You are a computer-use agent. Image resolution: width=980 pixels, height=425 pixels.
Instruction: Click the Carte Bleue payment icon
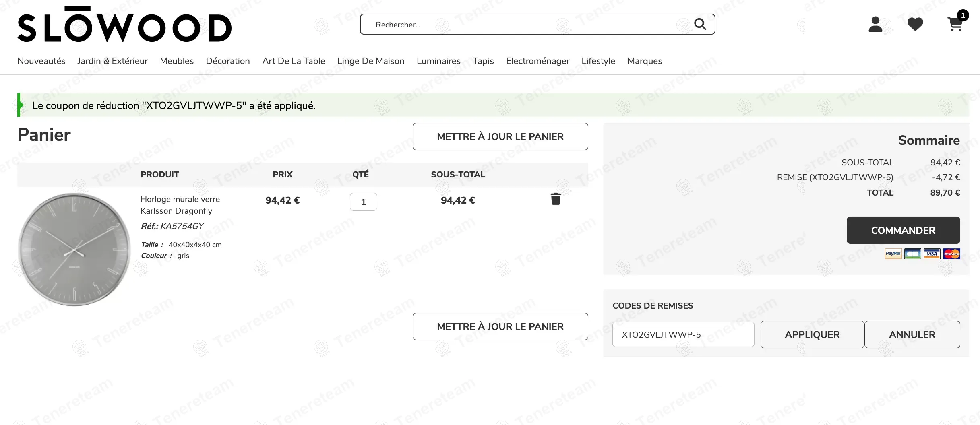point(912,254)
